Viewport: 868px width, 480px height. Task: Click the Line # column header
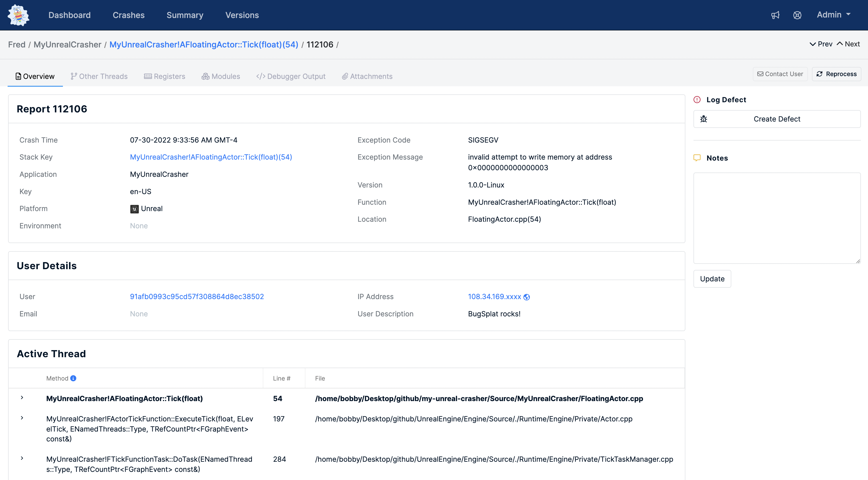point(281,378)
